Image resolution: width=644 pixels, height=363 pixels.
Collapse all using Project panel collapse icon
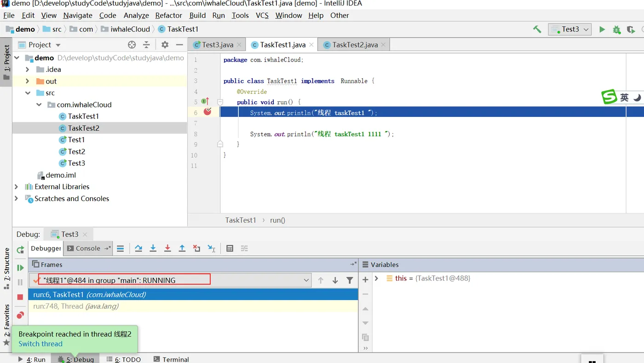coord(146,45)
